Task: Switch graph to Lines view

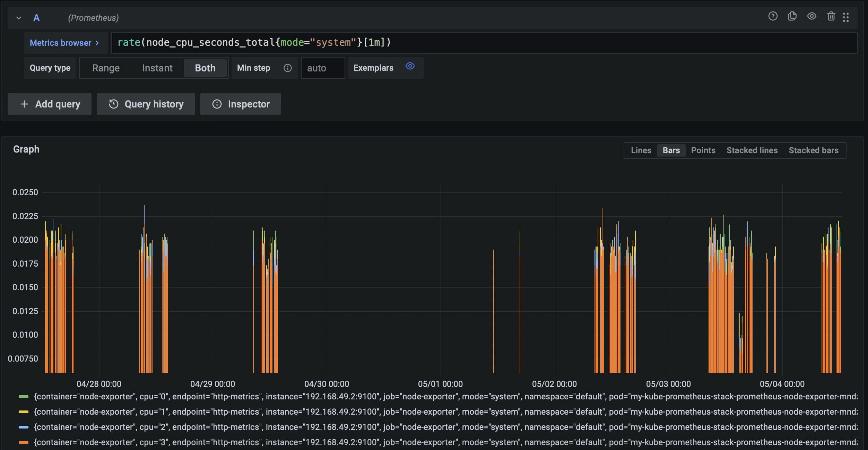Action: 641,150
